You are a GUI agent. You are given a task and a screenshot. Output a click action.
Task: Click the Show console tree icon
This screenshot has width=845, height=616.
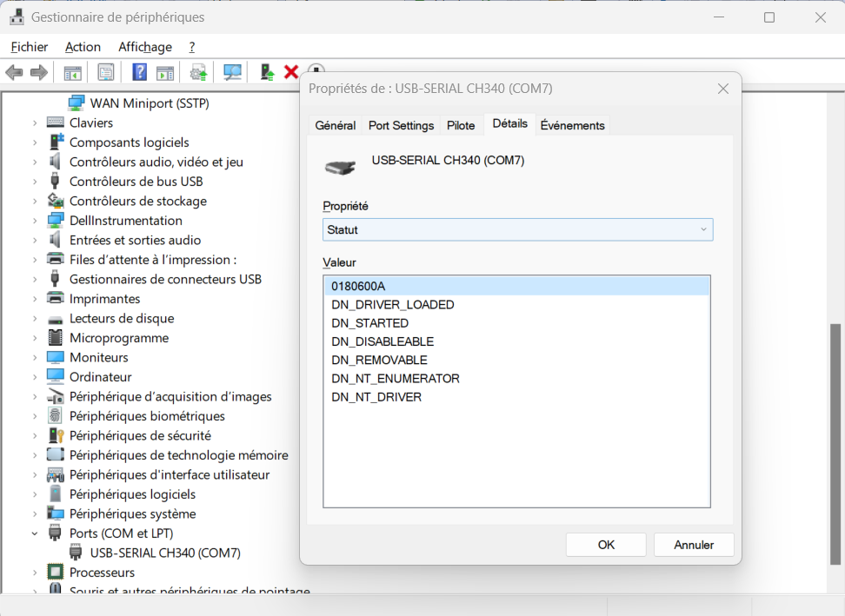(x=73, y=71)
